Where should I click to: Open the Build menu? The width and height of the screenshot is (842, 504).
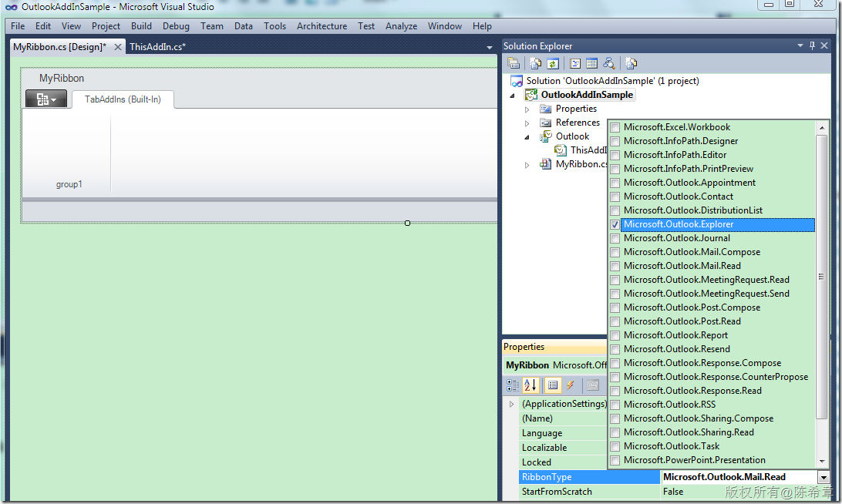141,26
